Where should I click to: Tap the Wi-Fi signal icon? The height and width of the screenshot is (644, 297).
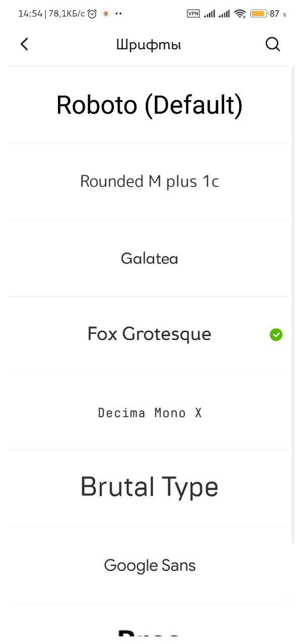240,14
